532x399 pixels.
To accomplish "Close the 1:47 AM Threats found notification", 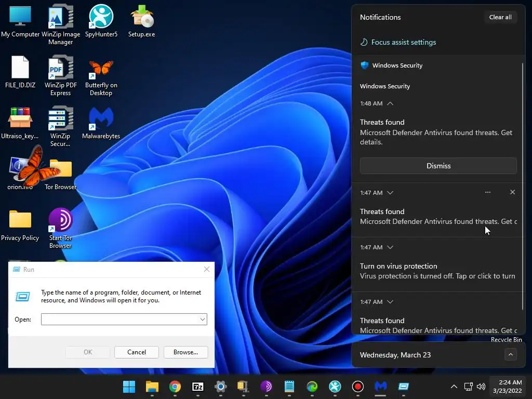I will (512, 192).
